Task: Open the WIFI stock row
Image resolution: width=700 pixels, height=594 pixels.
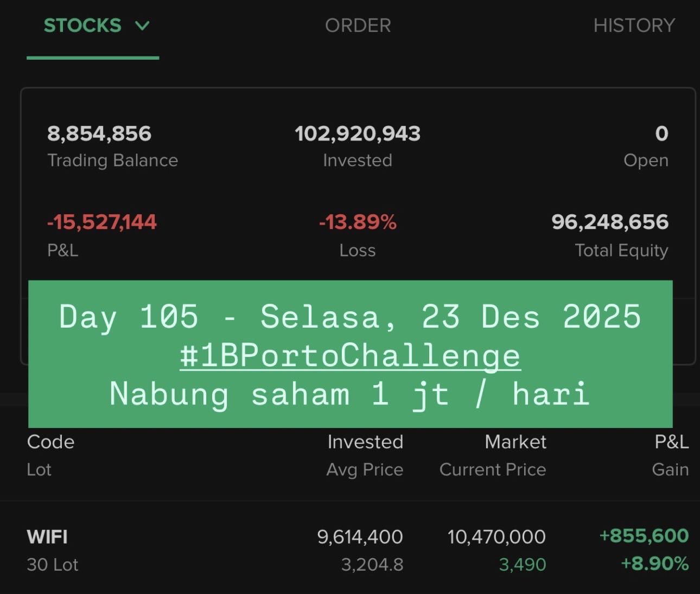Action: pos(47,537)
